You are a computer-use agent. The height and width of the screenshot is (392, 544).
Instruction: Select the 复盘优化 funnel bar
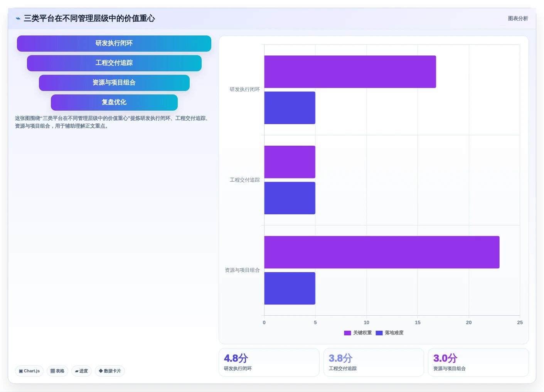[114, 103]
